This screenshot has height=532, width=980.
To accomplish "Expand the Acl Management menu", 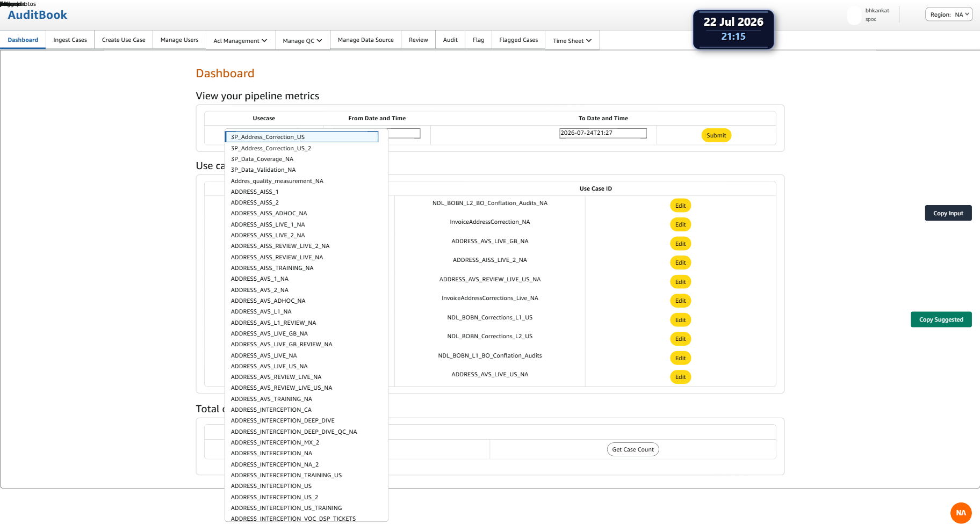I will click(x=240, y=40).
